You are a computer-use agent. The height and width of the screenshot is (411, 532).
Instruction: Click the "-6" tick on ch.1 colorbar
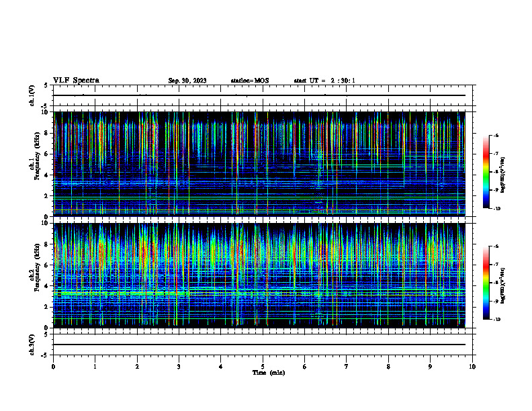496,135
